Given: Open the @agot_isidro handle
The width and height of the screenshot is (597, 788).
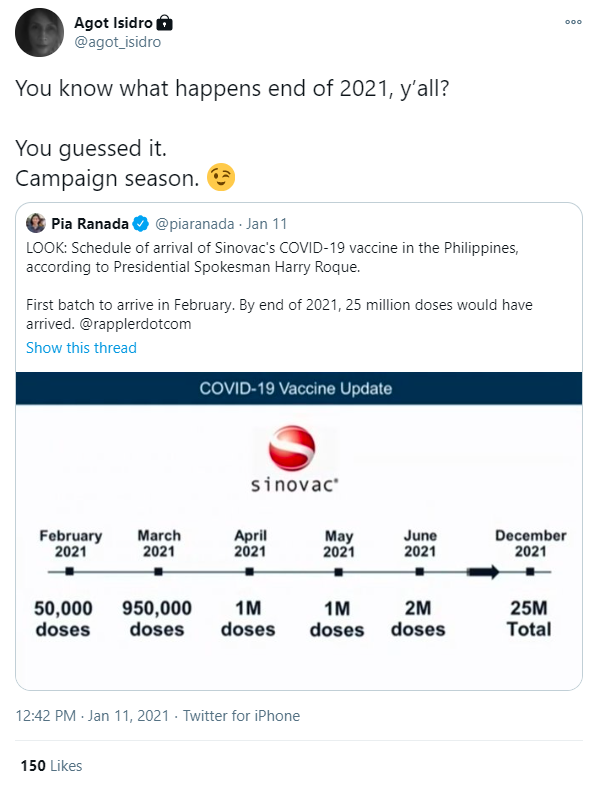Looking at the screenshot, I should coord(118,42).
